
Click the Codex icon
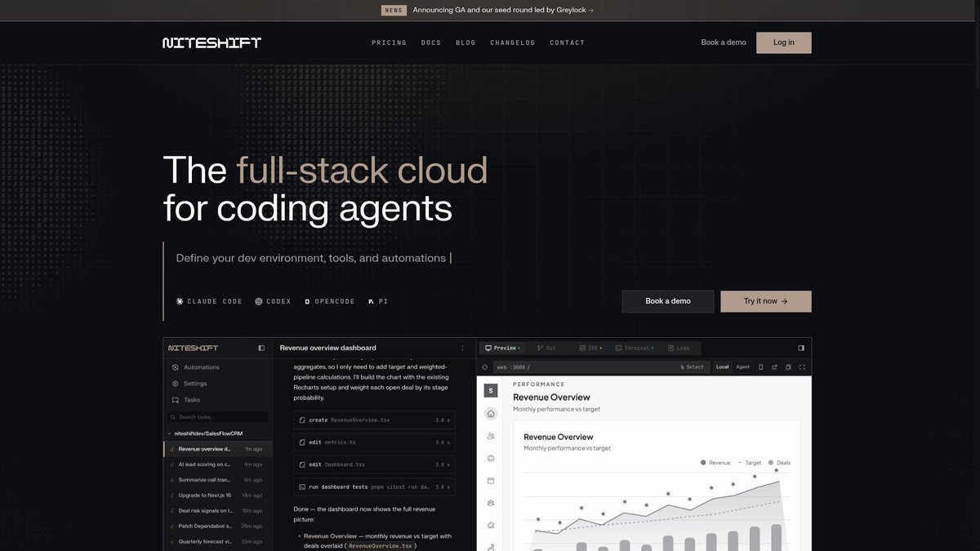click(x=259, y=301)
